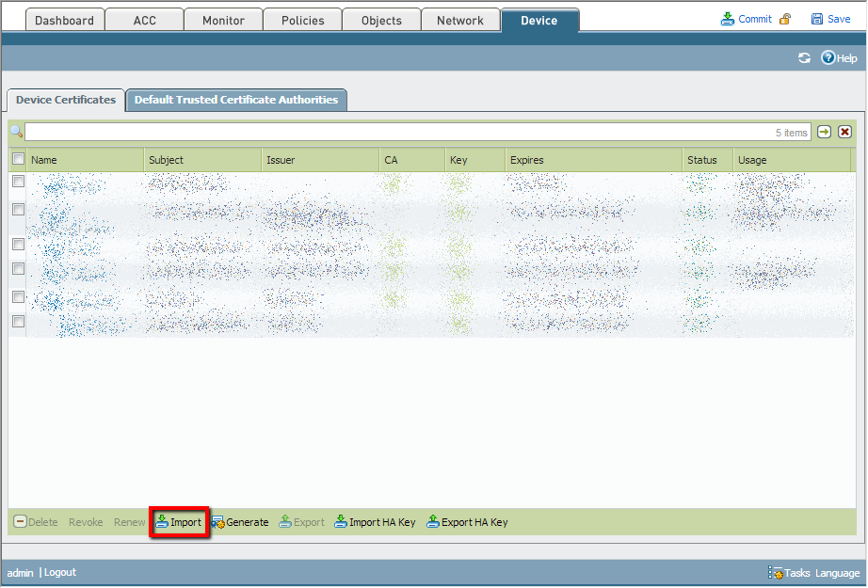The height and width of the screenshot is (588, 868).
Task: Sort by the Name column header
Action: pyautogui.click(x=86, y=160)
